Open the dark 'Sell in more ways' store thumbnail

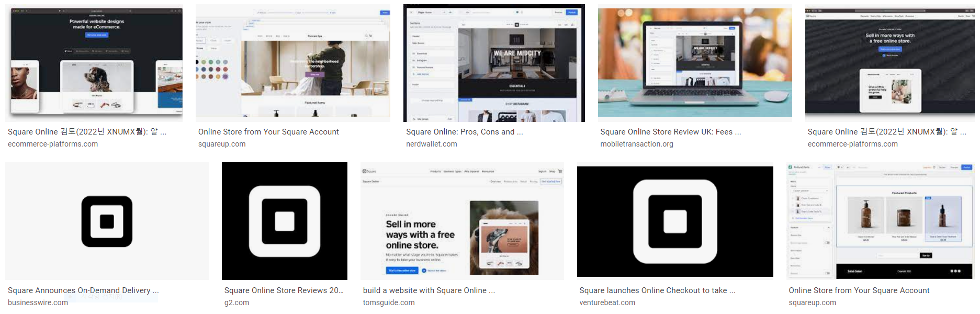pyautogui.click(x=889, y=63)
